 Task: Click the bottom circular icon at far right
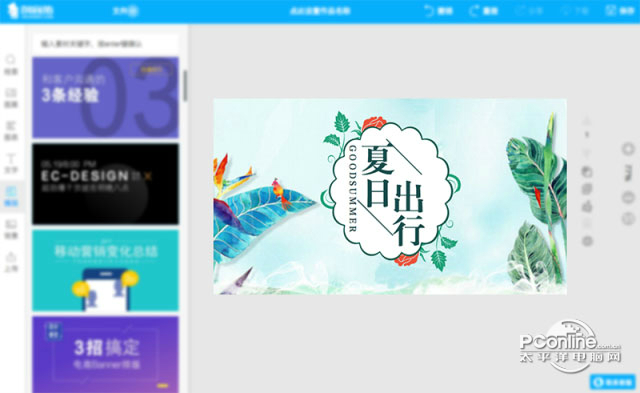(x=628, y=219)
